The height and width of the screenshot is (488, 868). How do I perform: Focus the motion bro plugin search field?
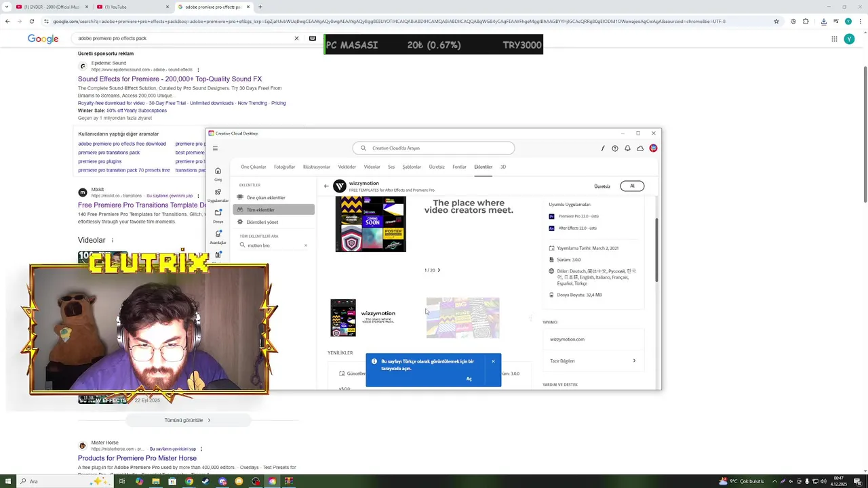[273, 245]
